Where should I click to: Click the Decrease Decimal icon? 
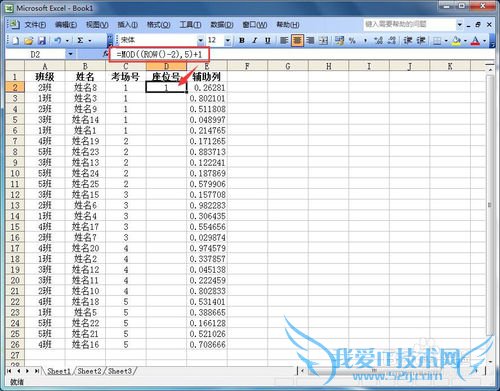[391, 41]
